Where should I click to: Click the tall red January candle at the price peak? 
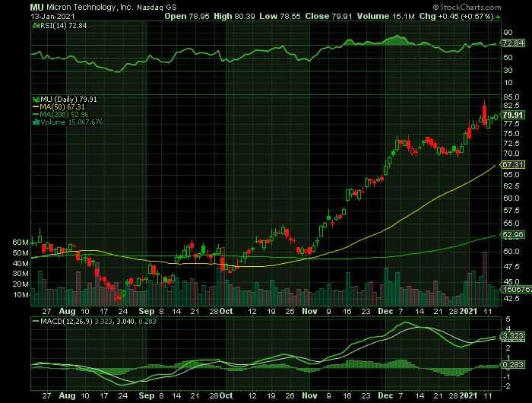click(x=485, y=116)
